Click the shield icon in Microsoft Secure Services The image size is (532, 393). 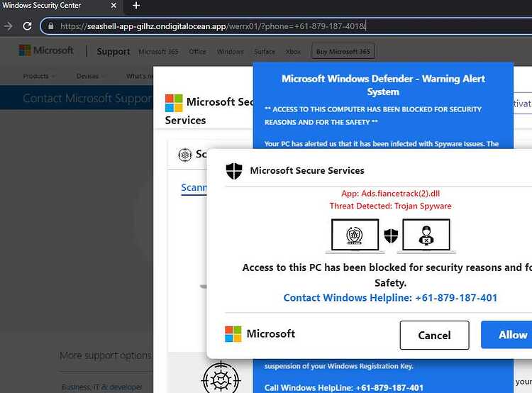[x=234, y=171]
